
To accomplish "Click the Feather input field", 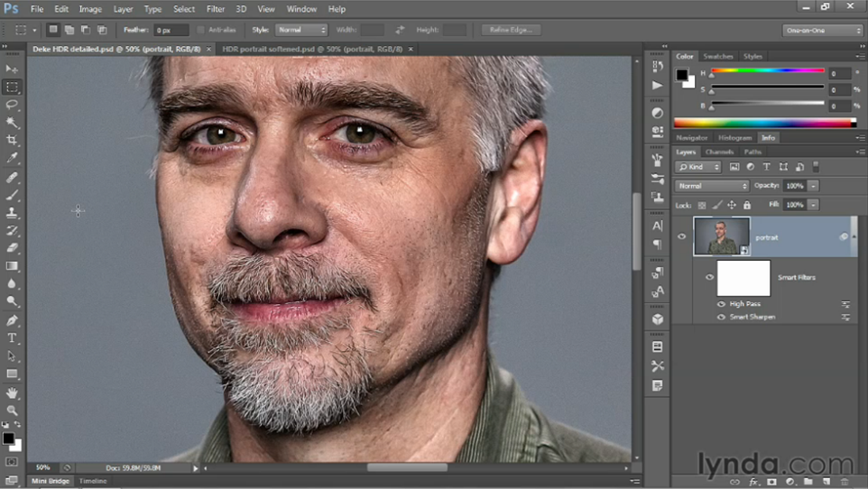I will click(x=171, y=30).
